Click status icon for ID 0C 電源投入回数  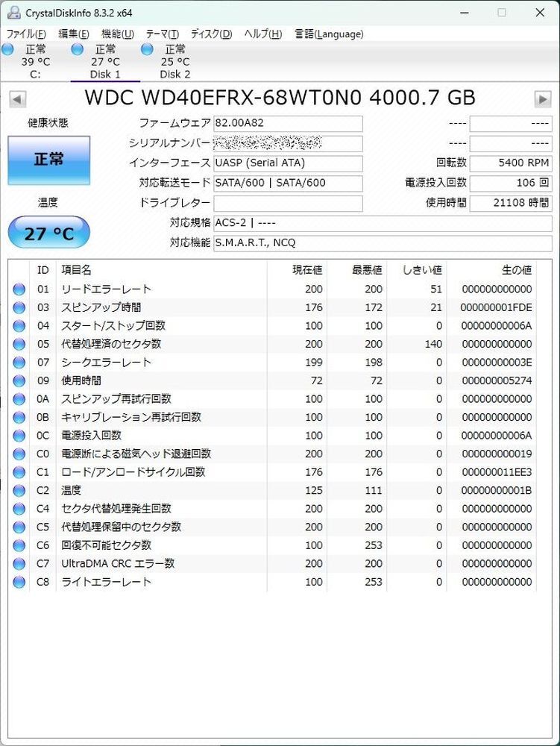(x=19, y=436)
